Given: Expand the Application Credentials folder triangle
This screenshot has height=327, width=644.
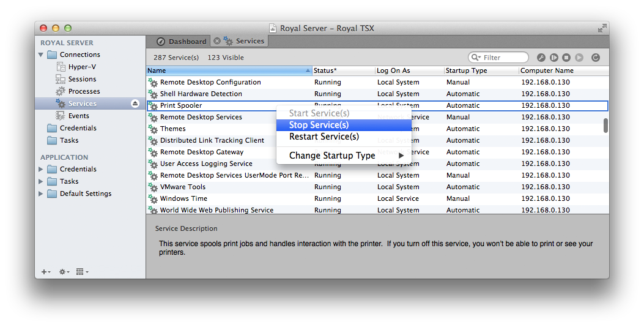Looking at the screenshot, I should 40,169.
